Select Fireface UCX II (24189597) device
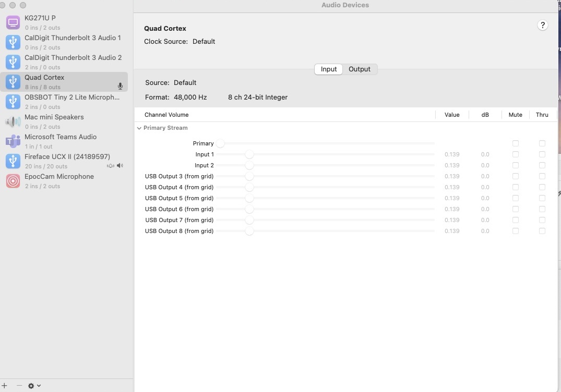 click(64, 161)
